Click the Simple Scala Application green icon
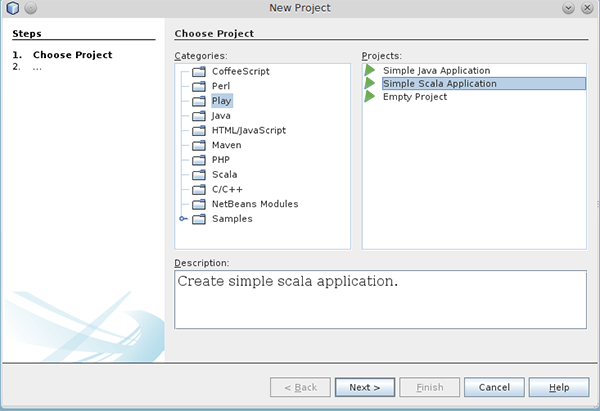The image size is (600, 411). (370, 83)
